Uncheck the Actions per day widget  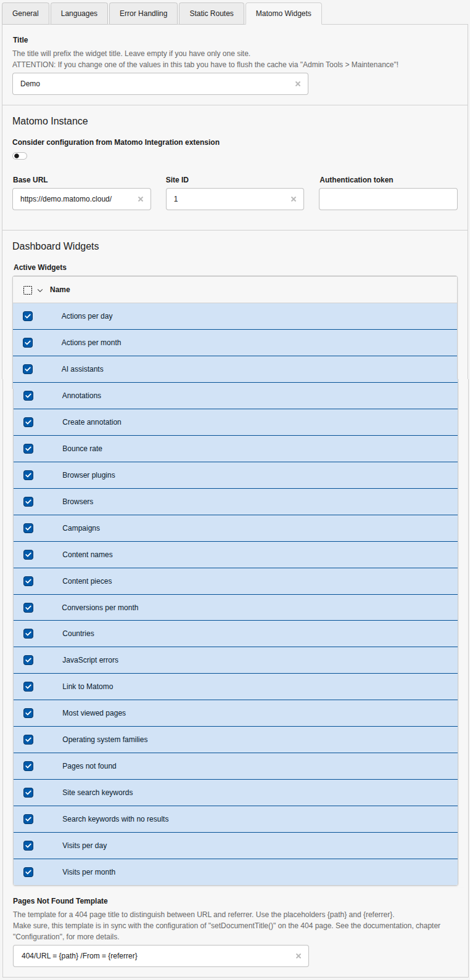tap(28, 316)
